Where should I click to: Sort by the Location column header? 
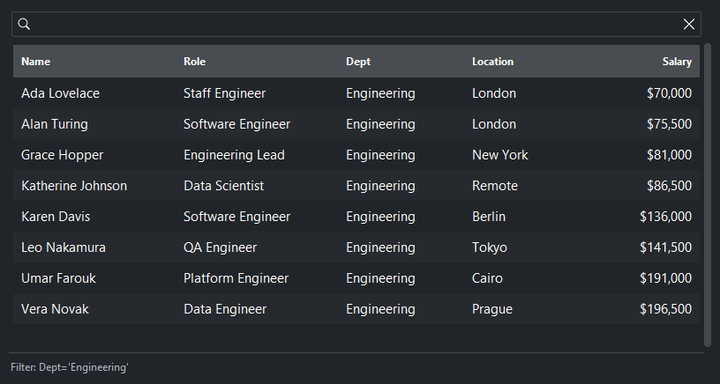pos(493,62)
